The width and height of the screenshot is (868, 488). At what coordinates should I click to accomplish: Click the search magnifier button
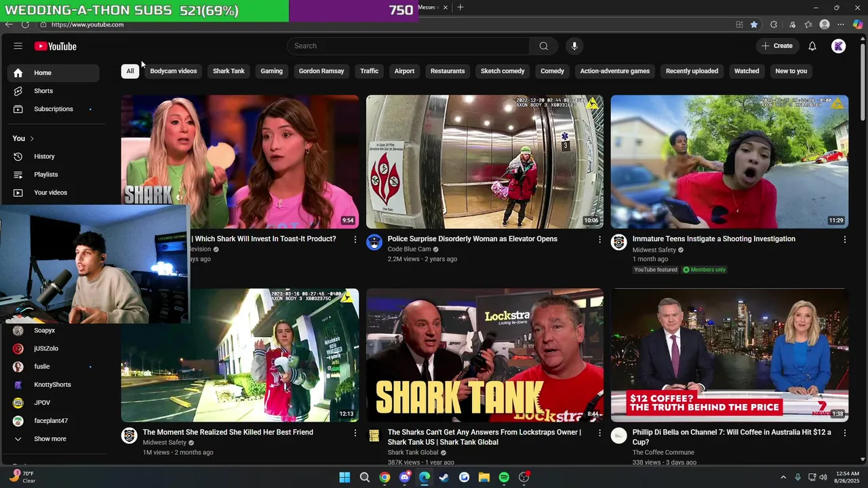pyautogui.click(x=543, y=46)
